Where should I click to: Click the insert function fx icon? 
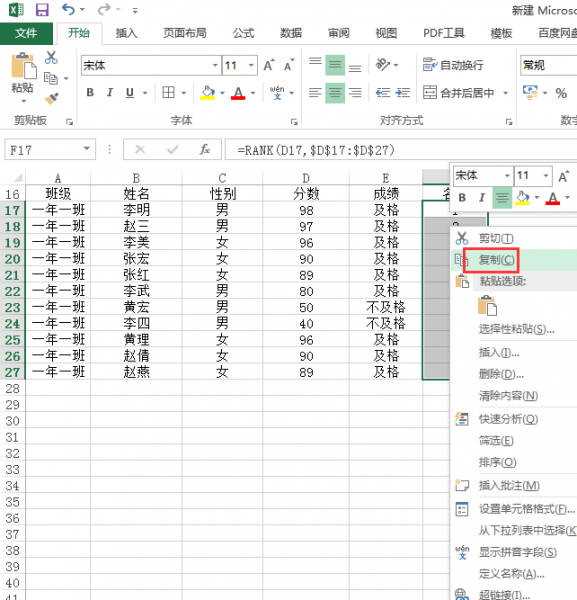[x=205, y=150]
